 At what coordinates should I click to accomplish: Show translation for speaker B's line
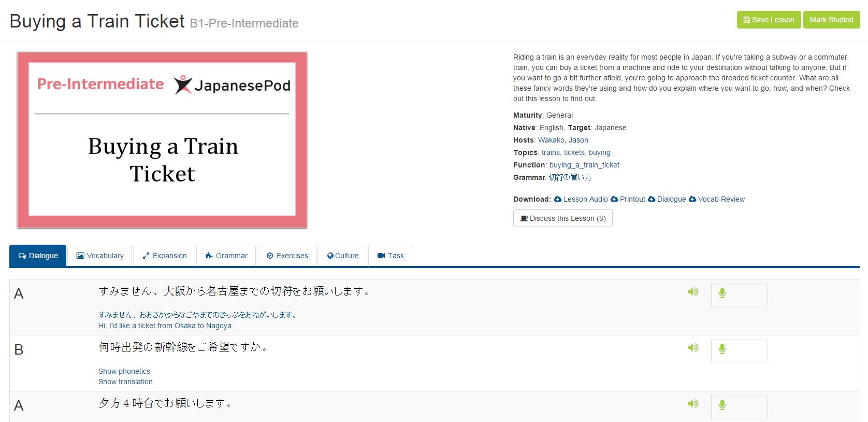(x=125, y=382)
